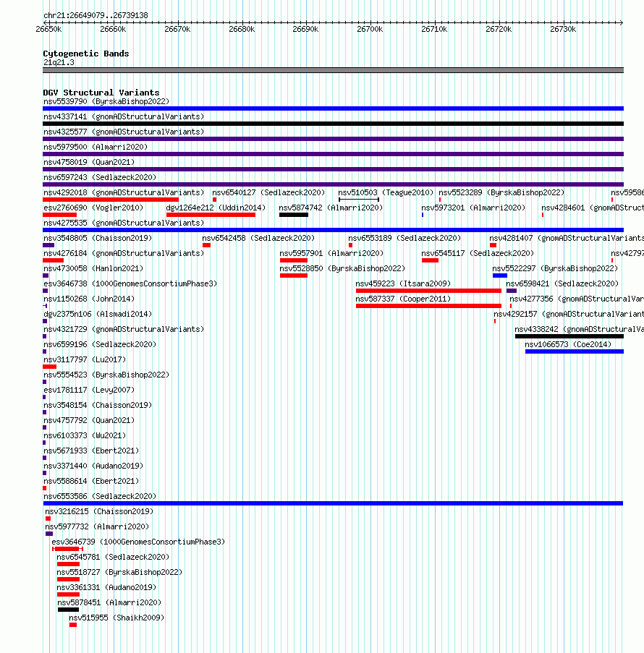The width and height of the screenshot is (644, 653).
Task: Click nsv5588614 (Ebert2021) label
Action: [91, 481]
